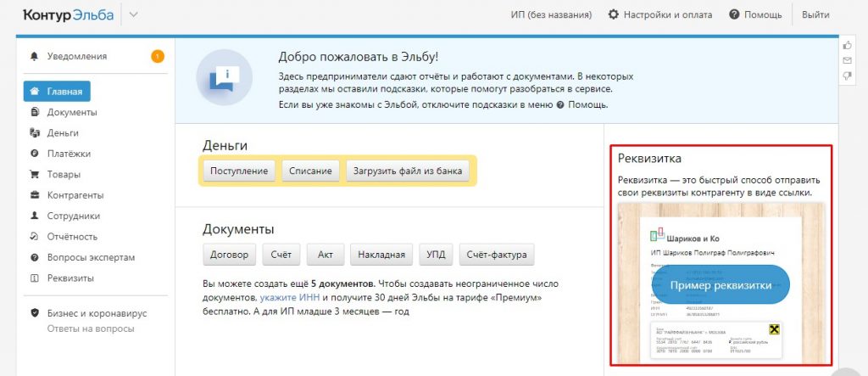The height and width of the screenshot is (376, 868).
Task: Click the briefcase icon beside Контрагенты
Action: [35, 195]
